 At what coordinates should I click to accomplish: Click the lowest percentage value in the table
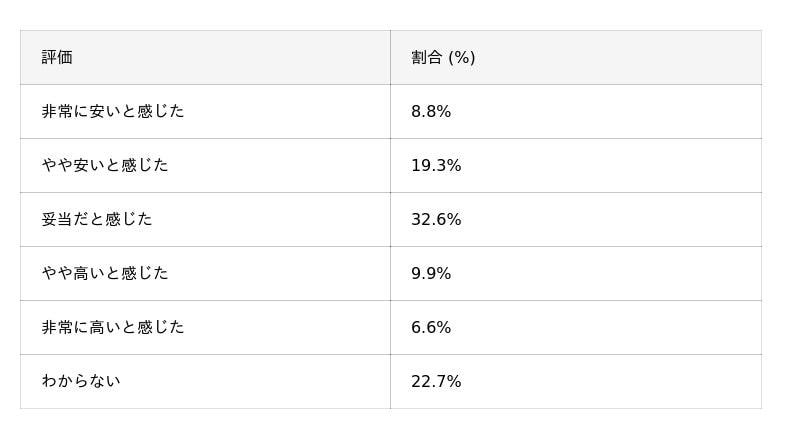(431, 328)
